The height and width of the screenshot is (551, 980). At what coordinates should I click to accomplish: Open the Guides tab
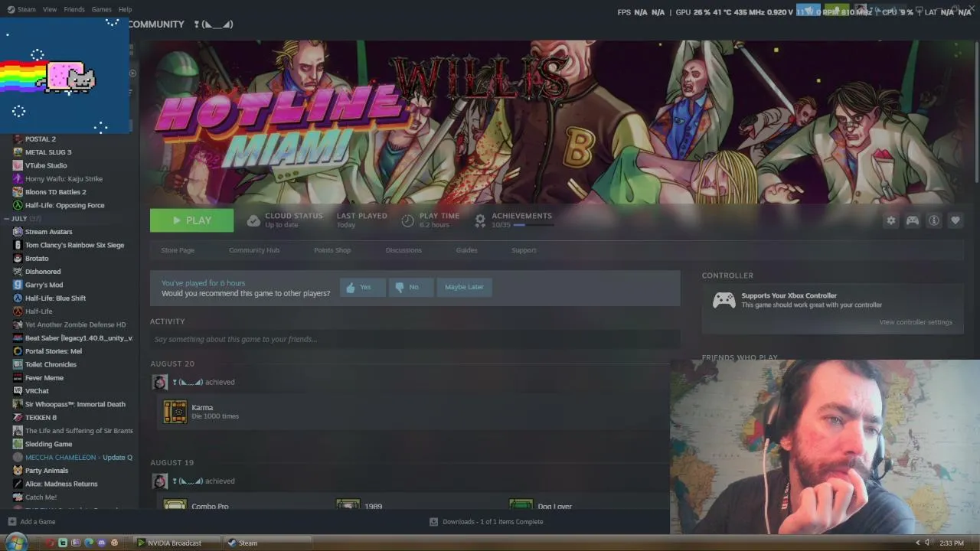(466, 250)
